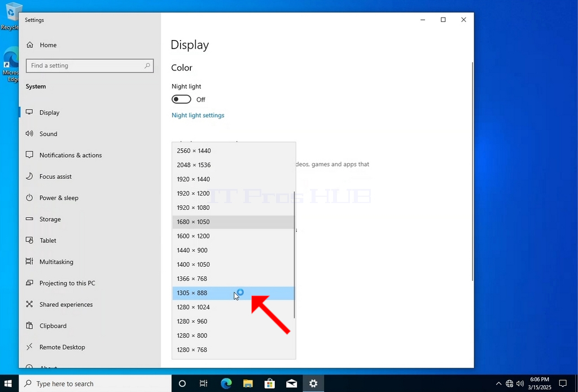Toggle the Night light switch
578x392 pixels.
pos(181,99)
